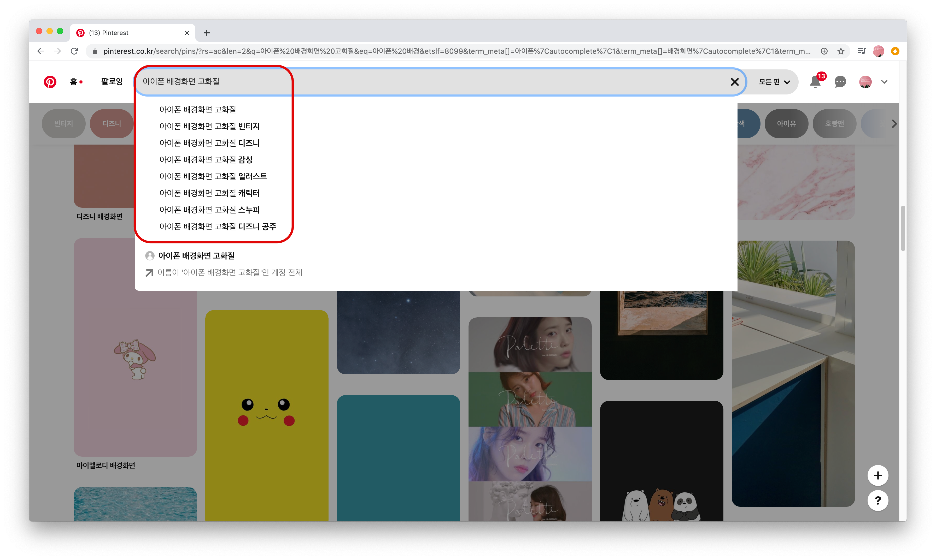Select suggestion ending with 빈티지
Screen dimensions: 936x560
tap(209, 126)
